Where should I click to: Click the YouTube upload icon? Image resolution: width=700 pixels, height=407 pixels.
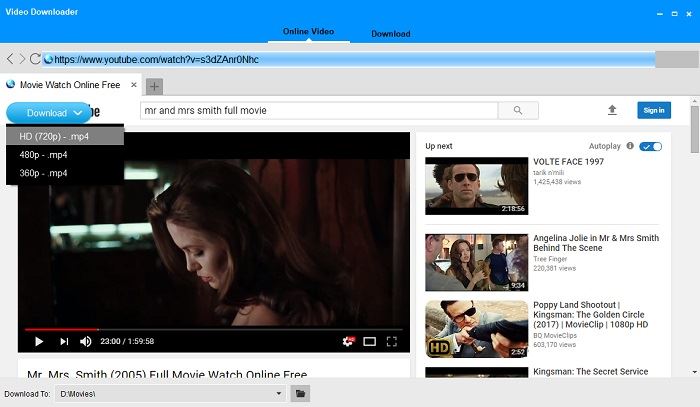[612, 110]
